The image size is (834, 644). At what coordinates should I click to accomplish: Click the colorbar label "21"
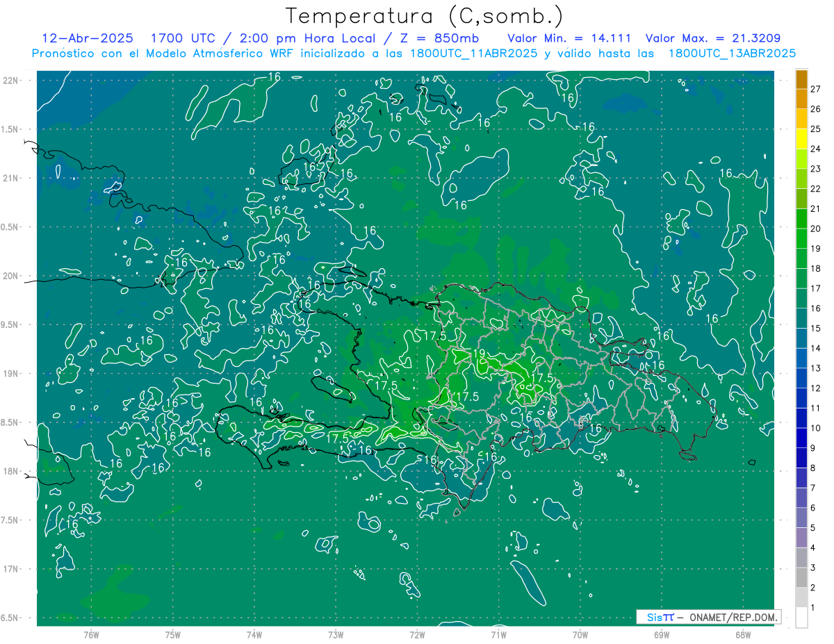(x=816, y=208)
